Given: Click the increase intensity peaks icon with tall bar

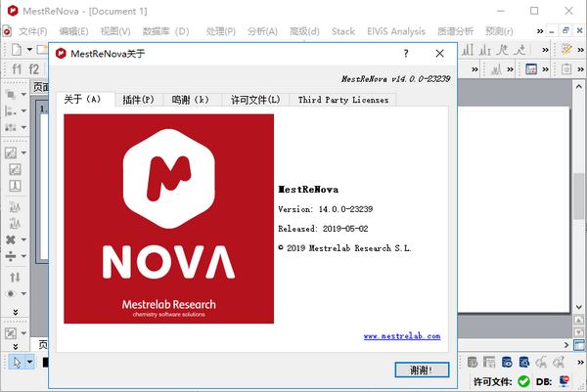Looking at the screenshot, I should pyautogui.click(x=468, y=50).
